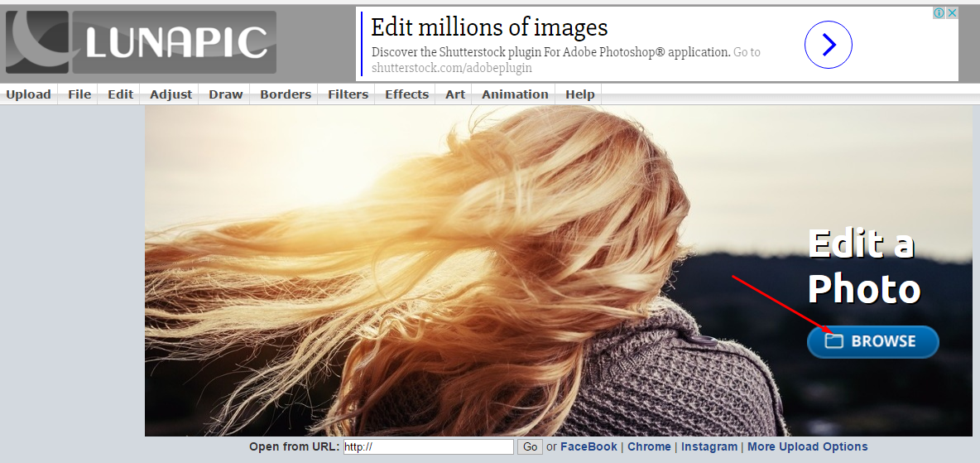
Task: Click the LunaPic moon logo
Action: (37, 42)
